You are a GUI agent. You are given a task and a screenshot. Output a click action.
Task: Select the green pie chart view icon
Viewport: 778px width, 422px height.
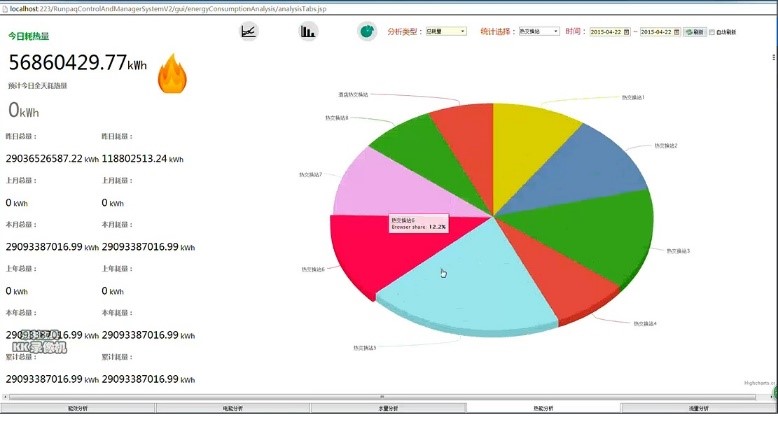click(x=367, y=31)
